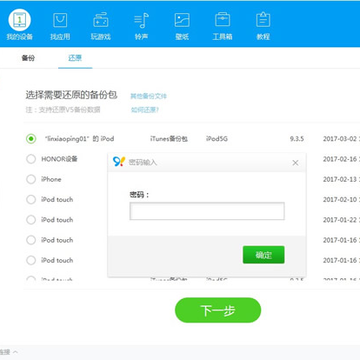Open the 壁纸 (Wallpapers) section
Screen dimensions: 360x360
182,25
